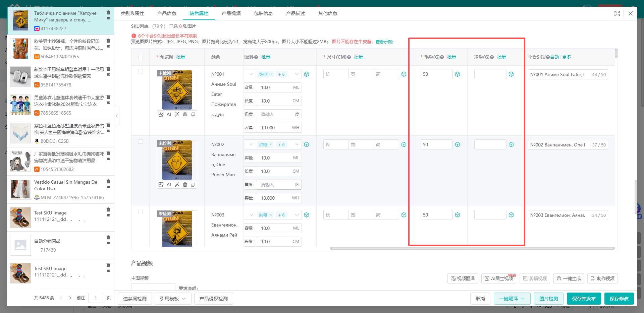The image size is (644, 313).
Task: Switch to the 产品信息 tab
Action: click(167, 13)
